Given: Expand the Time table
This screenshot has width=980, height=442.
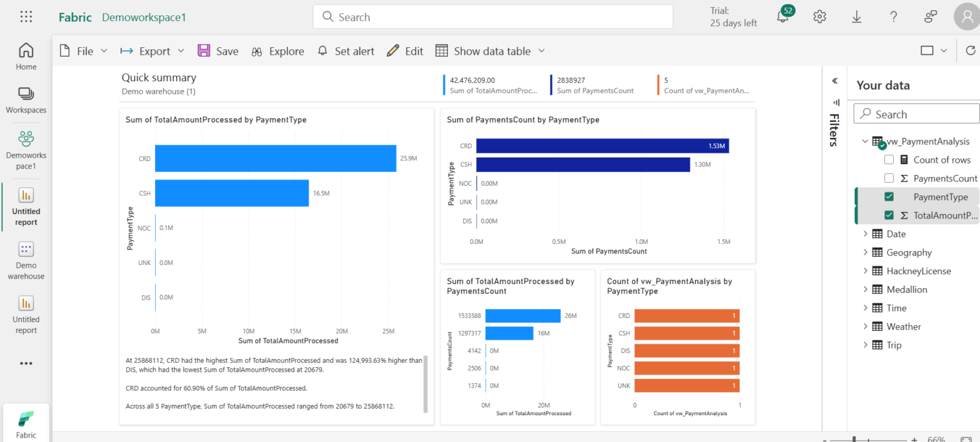Looking at the screenshot, I should pyautogui.click(x=865, y=308).
